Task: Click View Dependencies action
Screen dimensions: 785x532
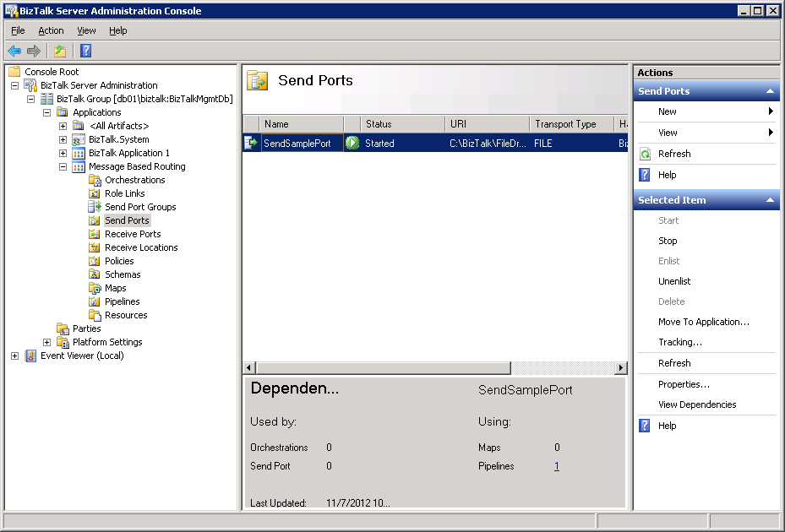Action: pyautogui.click(x=697, y=404)
